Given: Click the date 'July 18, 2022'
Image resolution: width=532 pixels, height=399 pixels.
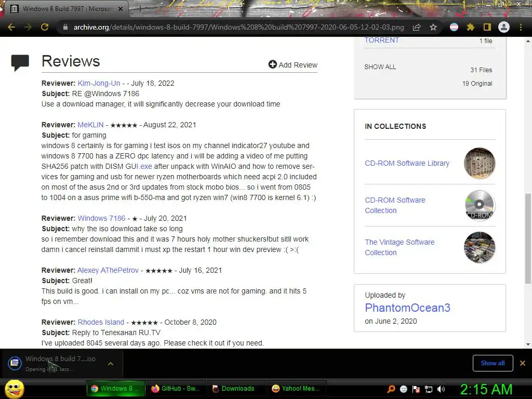Looking at the screenshot, I should (x=153, y=83).
